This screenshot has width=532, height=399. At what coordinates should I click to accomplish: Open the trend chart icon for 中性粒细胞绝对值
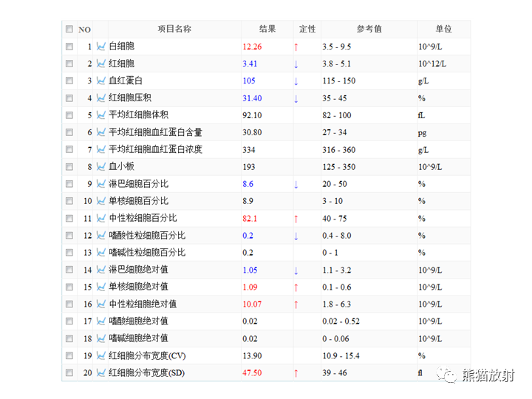click(100, 304)
